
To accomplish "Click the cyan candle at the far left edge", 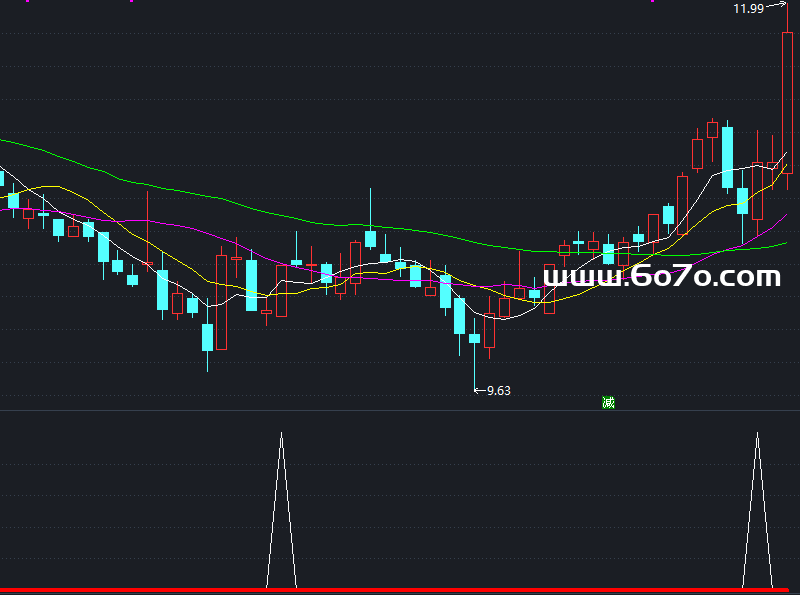I will click(2, 179).
